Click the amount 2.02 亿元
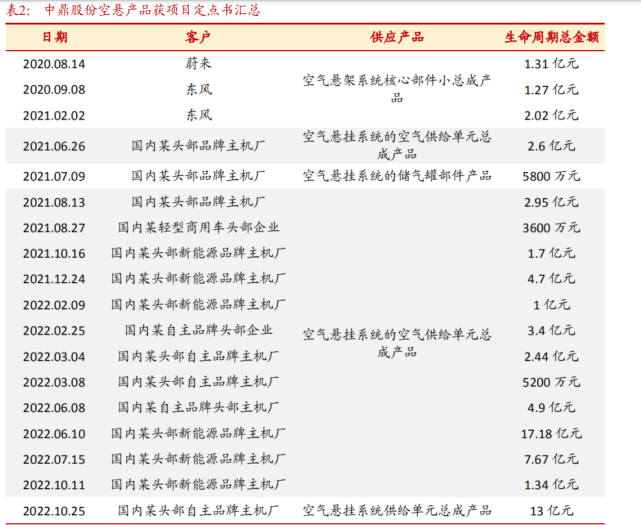 coord(551,115)
